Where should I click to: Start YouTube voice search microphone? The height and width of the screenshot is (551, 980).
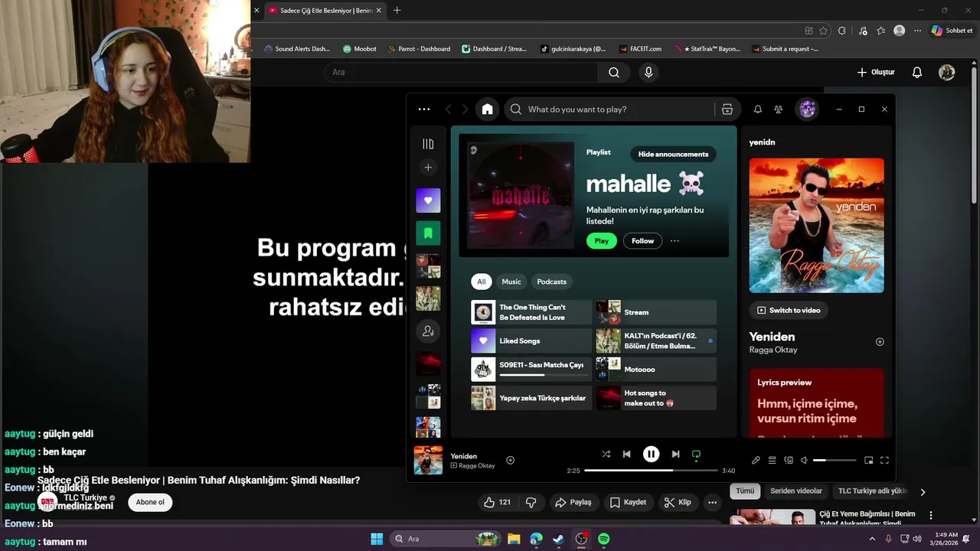pyautogui.click(x=648, y=72)
